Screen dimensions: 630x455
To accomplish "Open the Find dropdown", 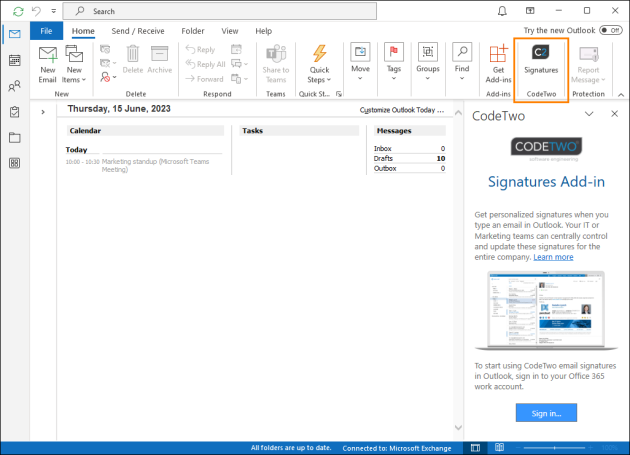I will point(462,62).
